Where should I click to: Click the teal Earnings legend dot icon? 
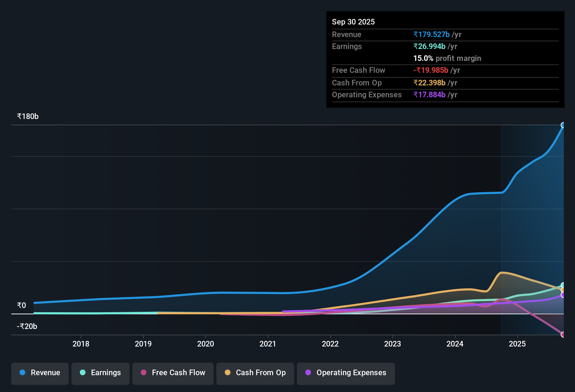coord(83,373)
